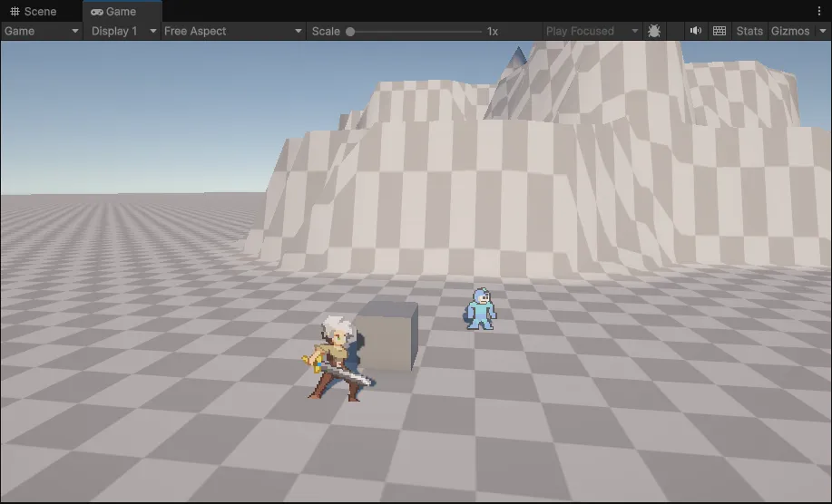The height and width of the screenshot is (504, 832).
Task: Toggle the Stats overlay
Action: click(x=749, y=31)
